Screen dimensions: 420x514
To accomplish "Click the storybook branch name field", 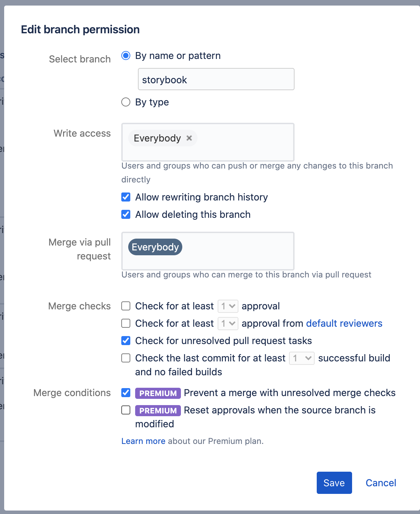I will (216, 79).
